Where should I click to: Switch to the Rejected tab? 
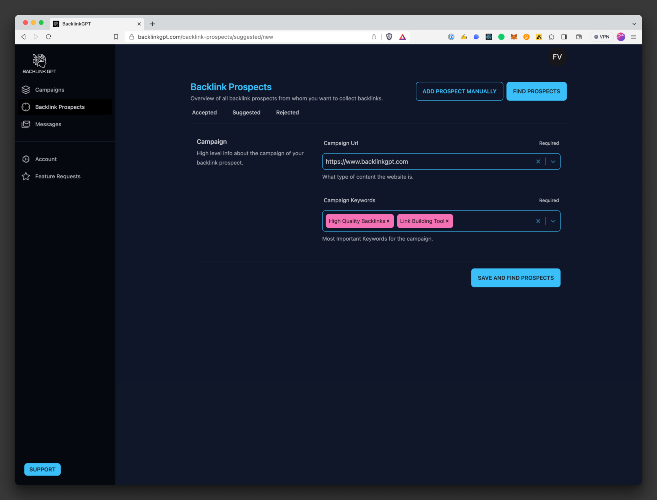(x=287, y=112)
